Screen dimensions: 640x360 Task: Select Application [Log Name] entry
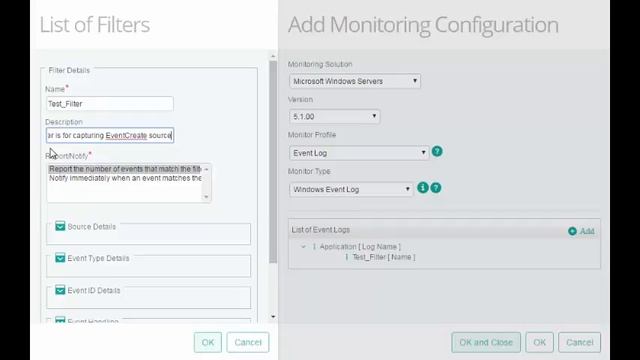tap(360, 247)
